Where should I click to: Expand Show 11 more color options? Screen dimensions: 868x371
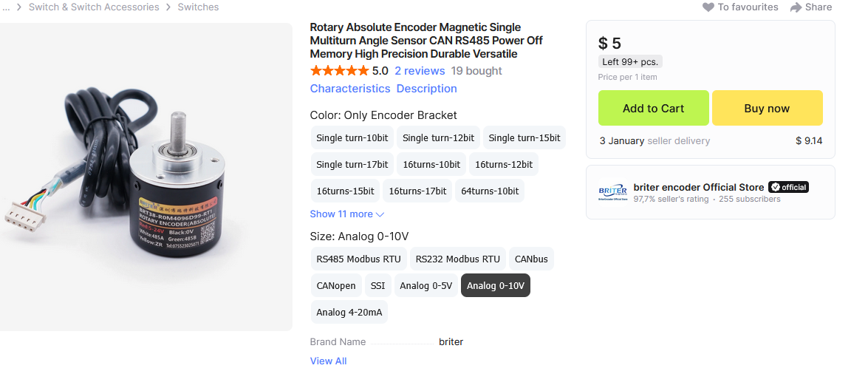pos(347,214)
